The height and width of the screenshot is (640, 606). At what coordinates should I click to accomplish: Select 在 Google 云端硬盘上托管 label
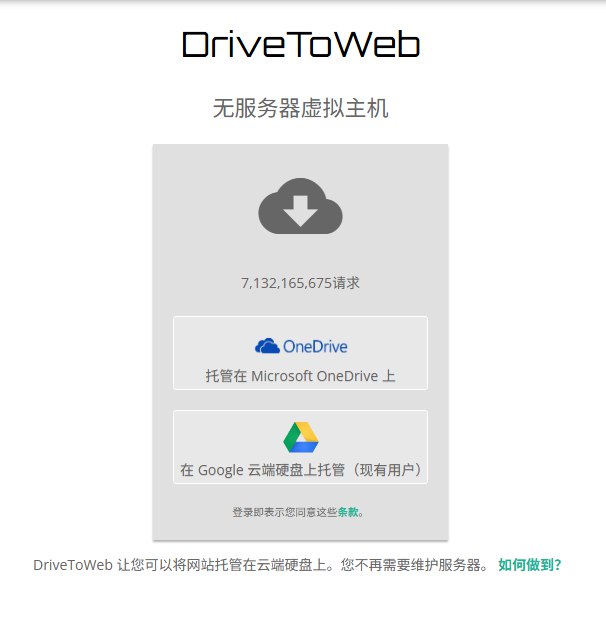262,470
